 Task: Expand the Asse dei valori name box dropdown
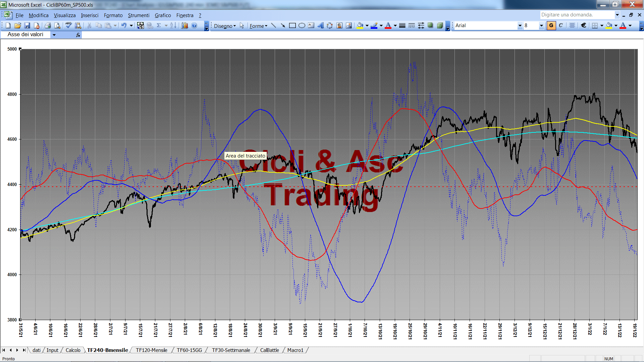54,35
